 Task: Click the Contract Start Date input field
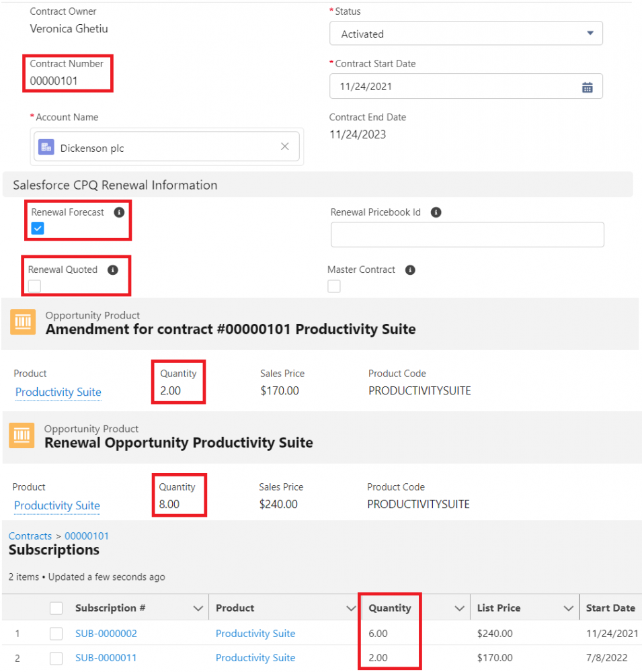coord(466,86)
